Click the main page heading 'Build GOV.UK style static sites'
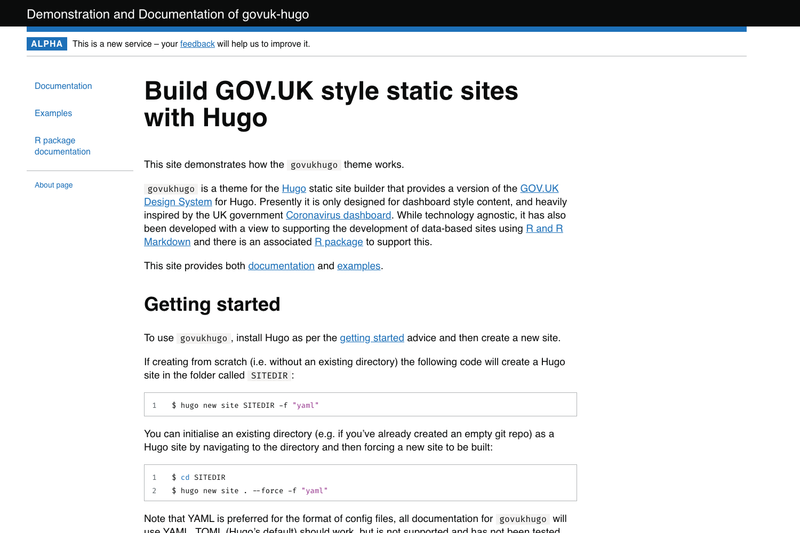This screenshot has height=533, width=800. pyautogui.click(x=331, y=104)
